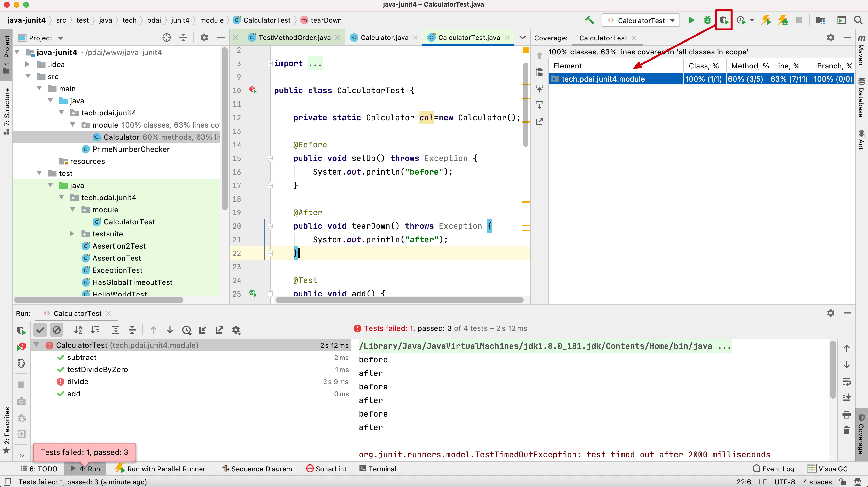The height and width of the screenshot is (487, 868).
Task: Open Search Everywhere magnifier icon
Action: pyautogui.click(x=858, y=20)
